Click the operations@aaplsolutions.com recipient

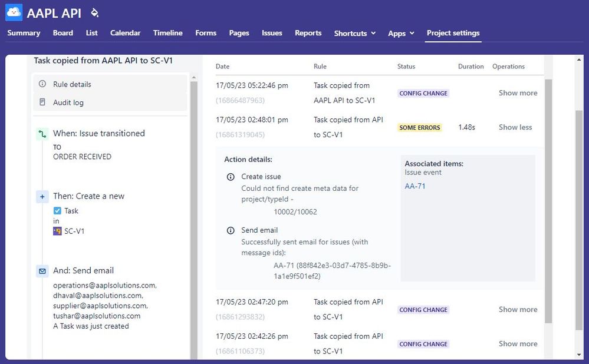(105, 286)
